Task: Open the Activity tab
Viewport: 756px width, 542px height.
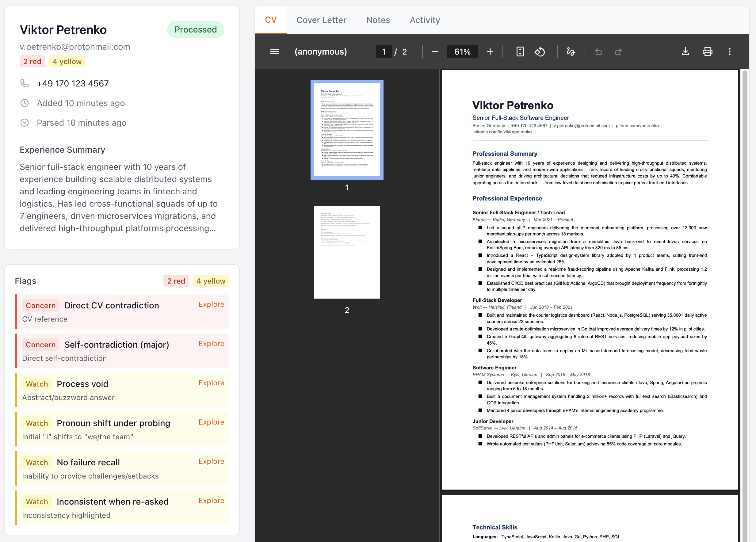Action: click(x=425, y=20)
